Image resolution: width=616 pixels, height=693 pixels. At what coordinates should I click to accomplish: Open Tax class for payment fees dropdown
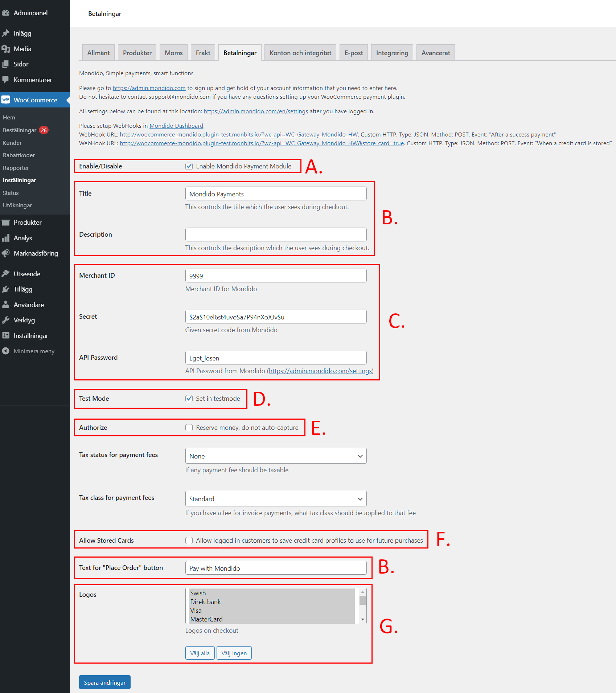tap(276, 499)
